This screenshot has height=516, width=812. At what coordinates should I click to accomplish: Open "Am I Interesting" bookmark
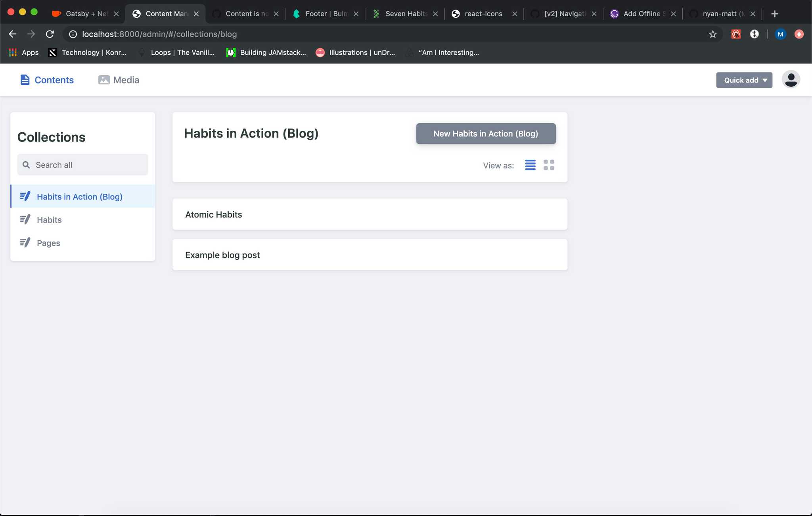click(x=442, y=52)
